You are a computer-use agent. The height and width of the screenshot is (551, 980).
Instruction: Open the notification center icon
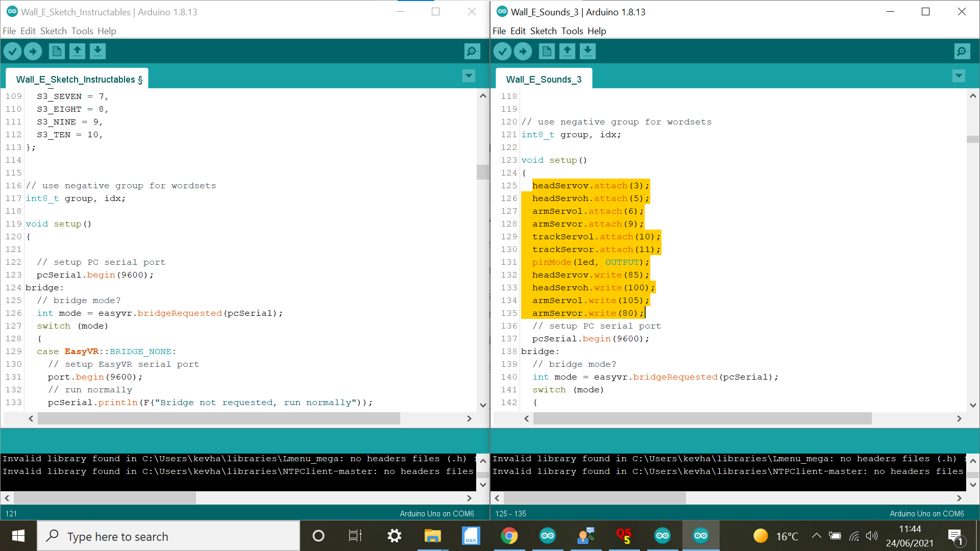pos(955,537)
